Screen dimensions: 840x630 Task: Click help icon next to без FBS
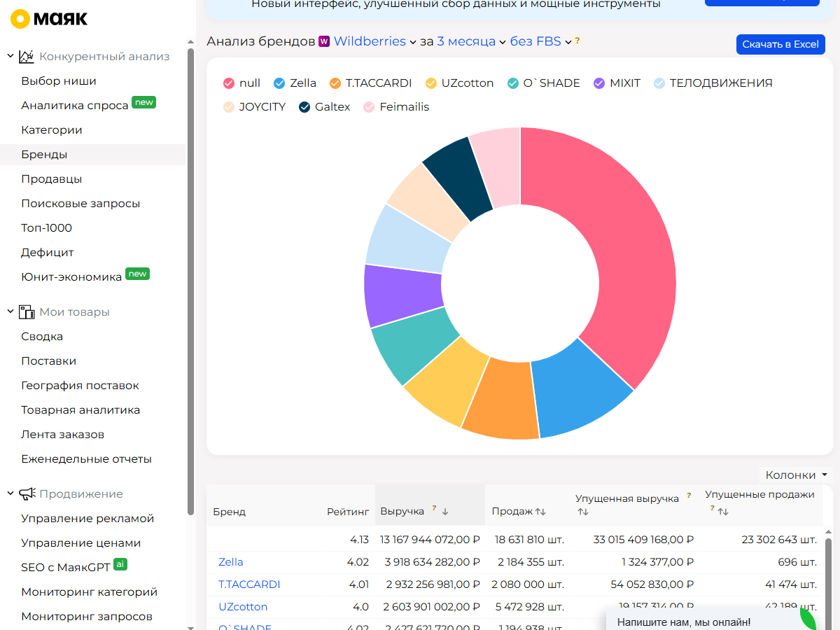577,41
